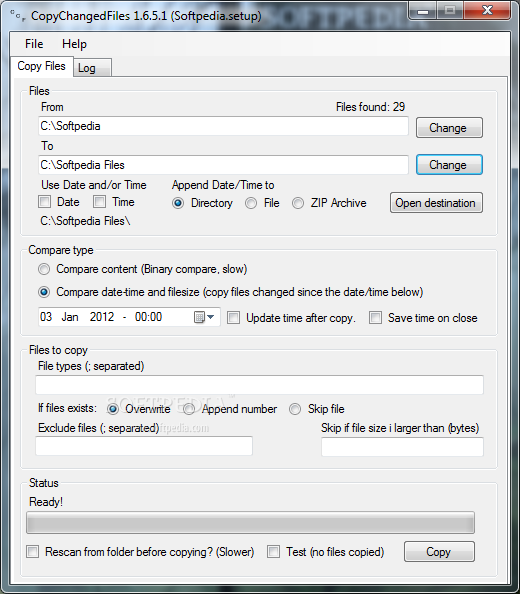Start copying with the Copy button
The height and width of the screenshot is (594, 520).
439,552
